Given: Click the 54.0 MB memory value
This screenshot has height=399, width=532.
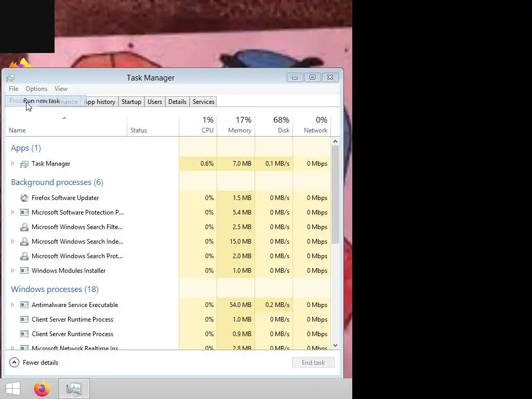Looking at the screenshot, I should point(240,305).
